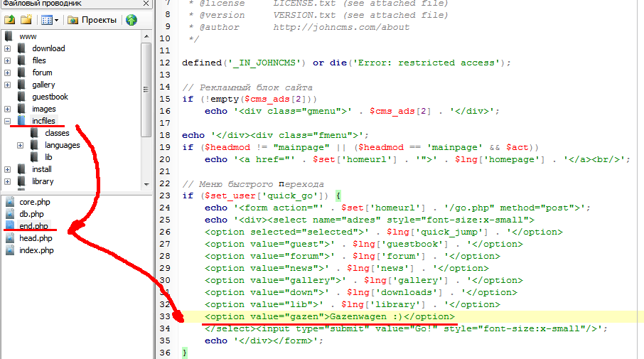Expand the images folder
644x359 pixels.
click(x=7, y=109)
